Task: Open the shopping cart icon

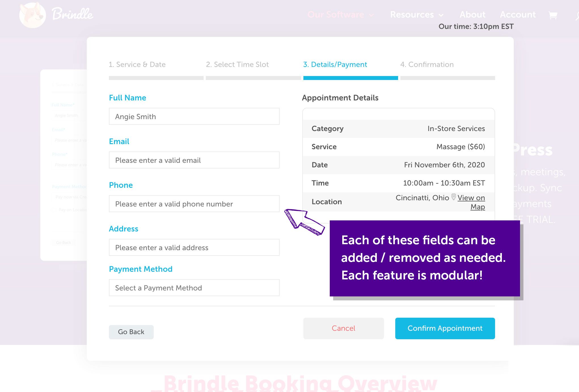Action: (553, 15)
